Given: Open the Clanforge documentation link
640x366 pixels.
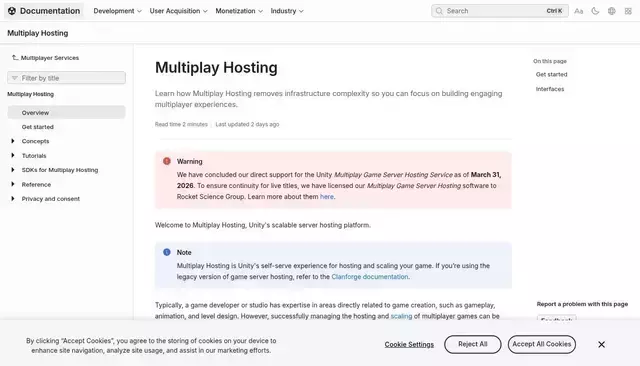Looking at the screenshot, I should [x=370, y=277].
